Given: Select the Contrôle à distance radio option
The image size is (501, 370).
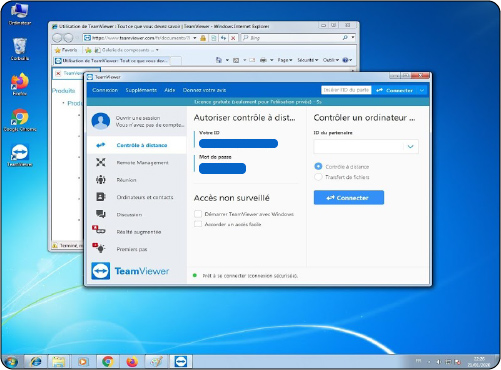Looking at the screenshot, I should (x=318, y=166).
